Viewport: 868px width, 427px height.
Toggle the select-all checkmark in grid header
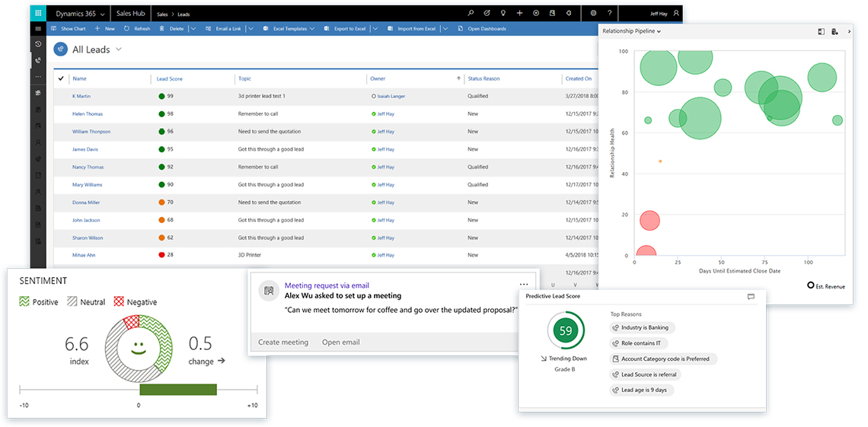pyautogui.click(x=60, y=78)
